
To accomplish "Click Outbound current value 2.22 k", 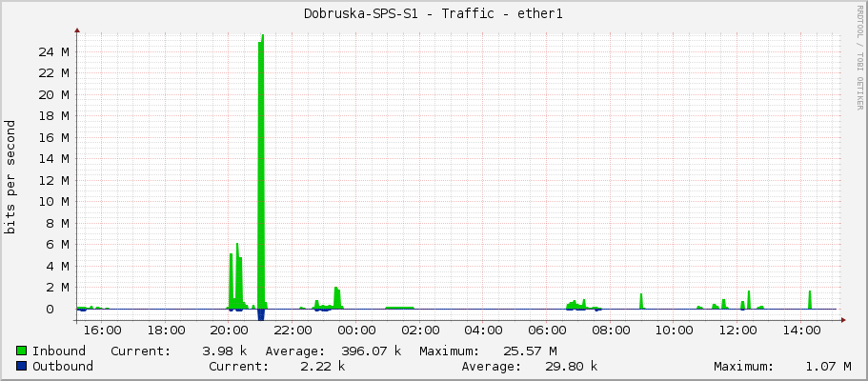I will 323,366.
